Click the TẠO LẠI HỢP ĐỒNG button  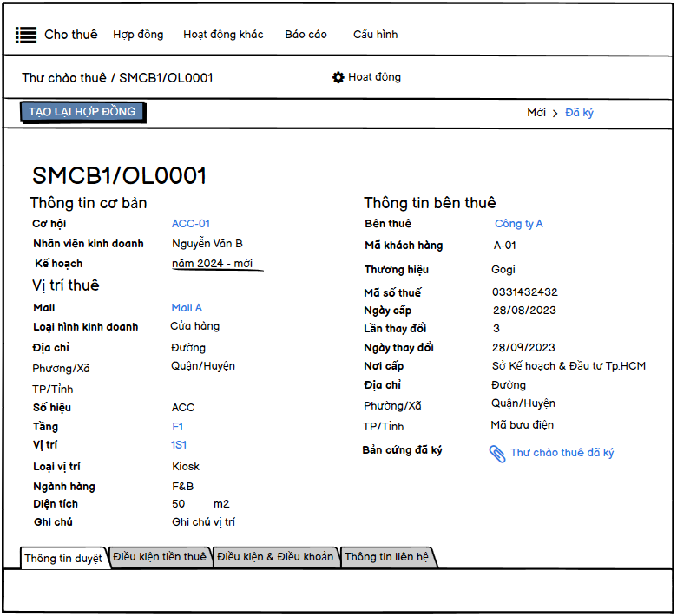[x=82, y=112]
